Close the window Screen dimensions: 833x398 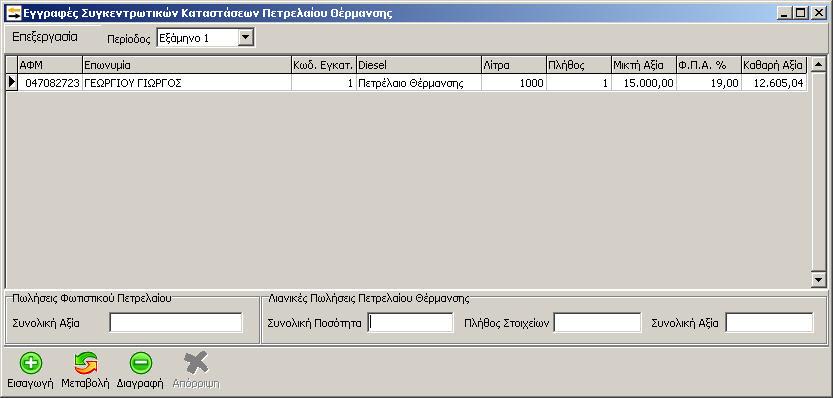coord(818,13)
